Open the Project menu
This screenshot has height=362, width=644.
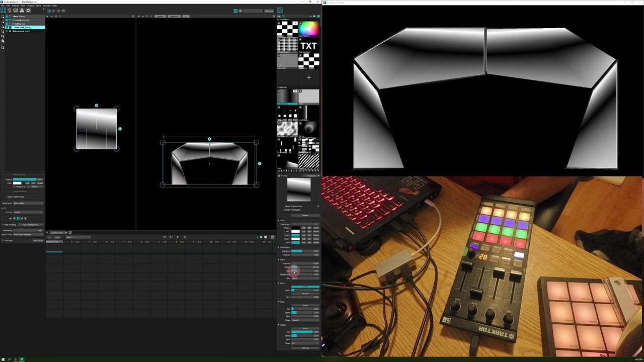(15, 6)
